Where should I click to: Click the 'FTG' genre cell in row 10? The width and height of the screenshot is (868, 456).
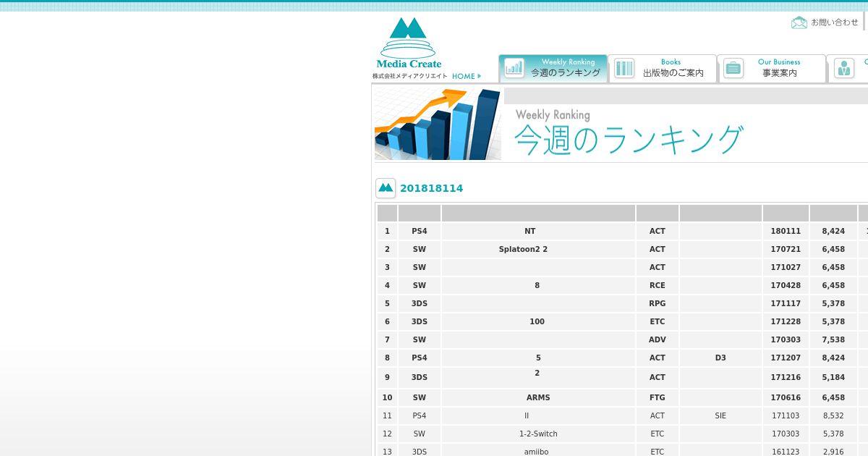point(658,397)
